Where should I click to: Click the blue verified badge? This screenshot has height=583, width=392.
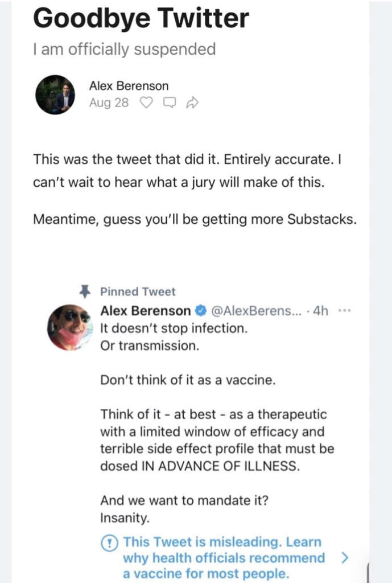200,311
